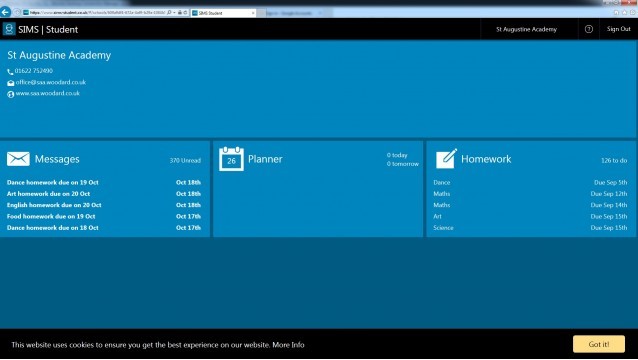Viewport: 638px width, 360px height.
Task: Click the globe icon beside school website
Action: pyautogui.click(x=11, y=94)
